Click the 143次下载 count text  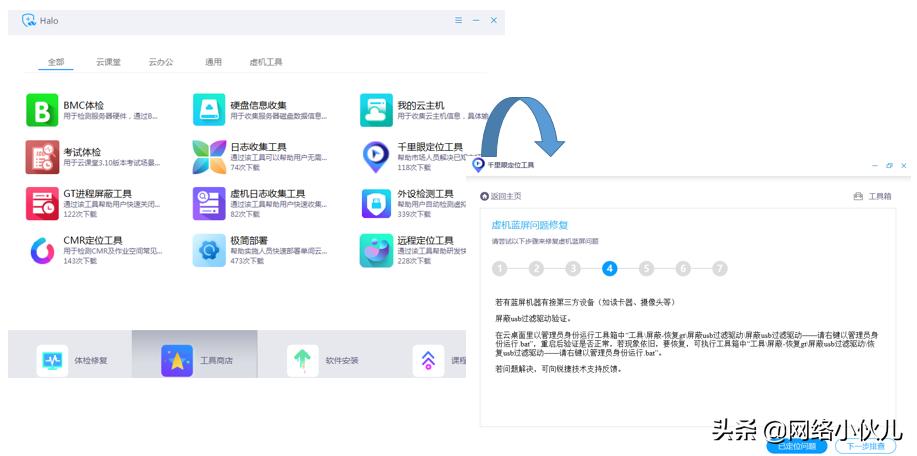point(80,261)
